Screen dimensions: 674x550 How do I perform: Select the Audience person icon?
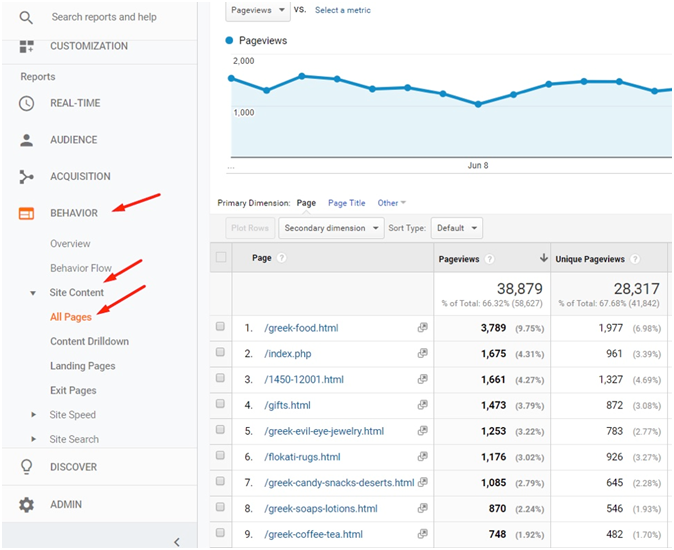(x=26, y=140)
